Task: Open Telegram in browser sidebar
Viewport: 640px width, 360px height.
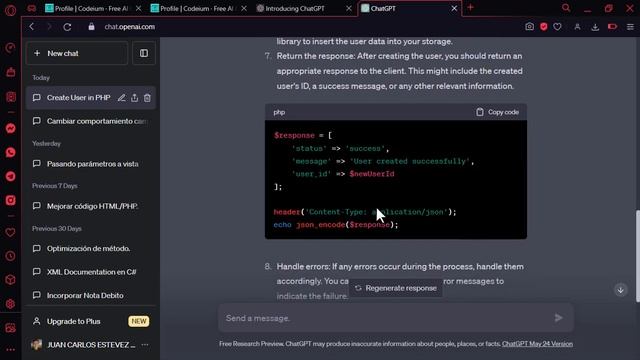Action: coord(11,176)
